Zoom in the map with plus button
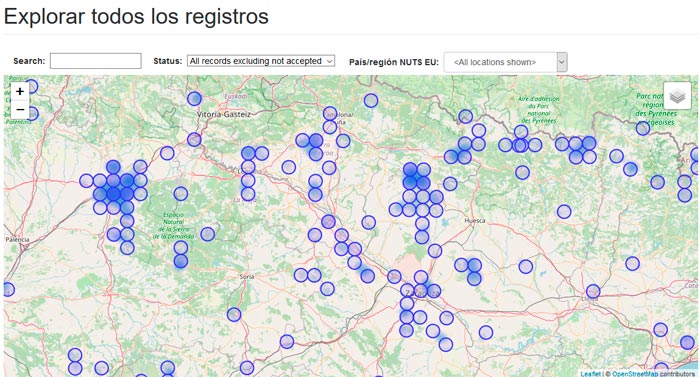This screenshot has width=700, height=377. click(20, 92)
